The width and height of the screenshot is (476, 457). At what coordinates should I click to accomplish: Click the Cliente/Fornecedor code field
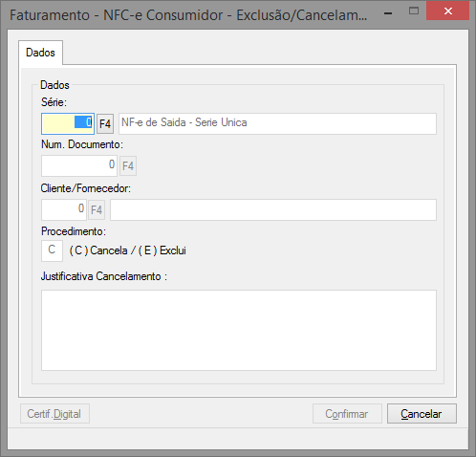[64, 209]
